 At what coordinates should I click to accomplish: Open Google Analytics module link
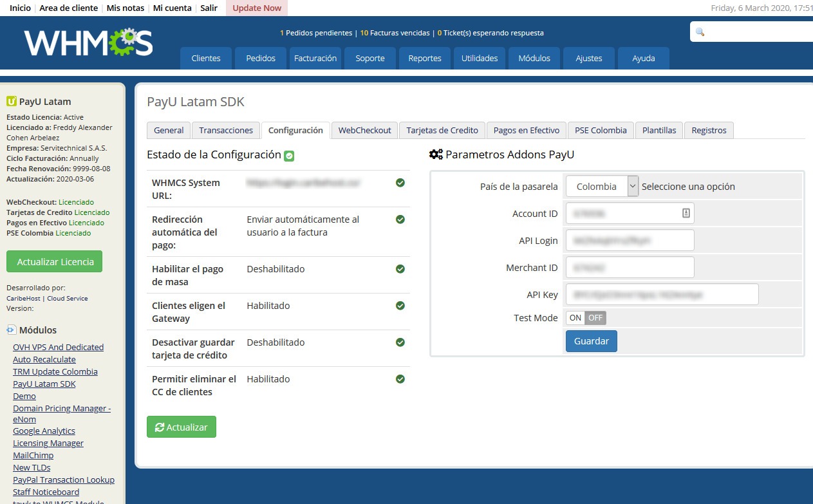click(x=44, y=431)
